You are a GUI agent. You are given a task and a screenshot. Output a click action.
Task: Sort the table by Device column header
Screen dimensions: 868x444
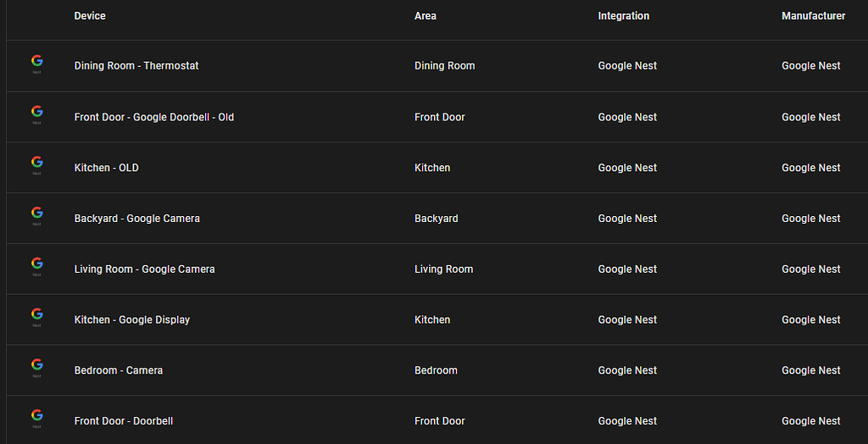[90, 16]
